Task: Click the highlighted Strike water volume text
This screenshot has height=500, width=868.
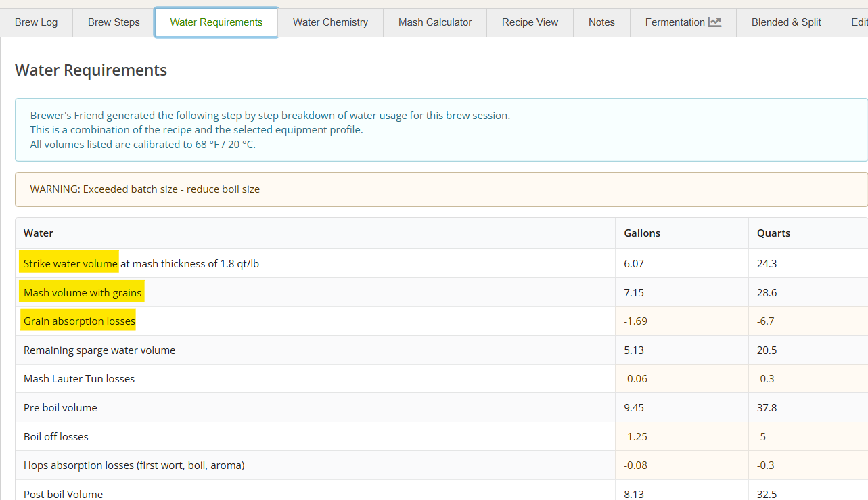Action: (70, 264)
